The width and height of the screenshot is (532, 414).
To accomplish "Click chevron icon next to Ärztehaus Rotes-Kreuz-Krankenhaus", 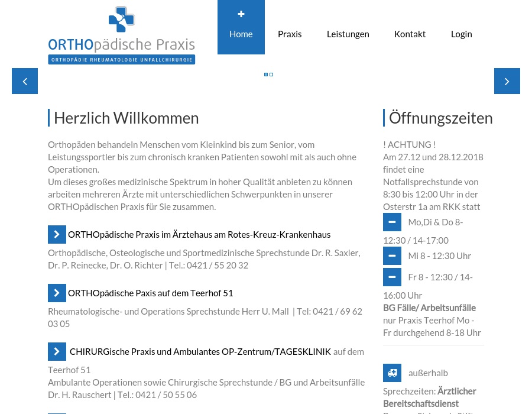I will [x=57, y=234].
